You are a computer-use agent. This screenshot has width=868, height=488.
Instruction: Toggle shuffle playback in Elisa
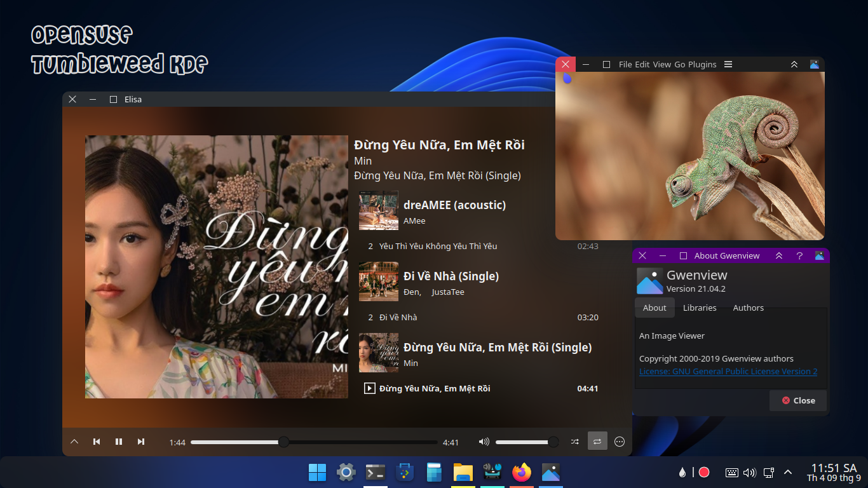[x=575, y=442]
